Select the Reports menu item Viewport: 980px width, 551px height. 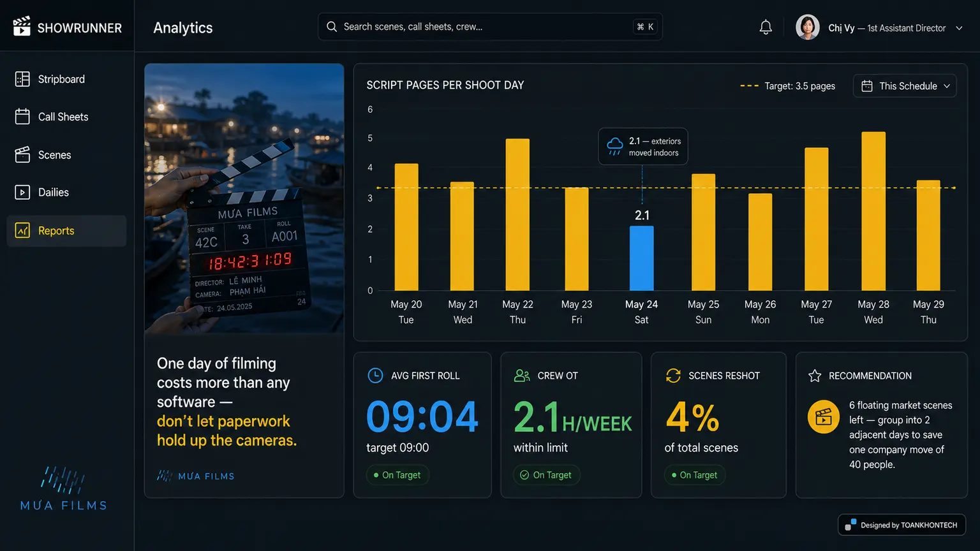tap(66, 231)
